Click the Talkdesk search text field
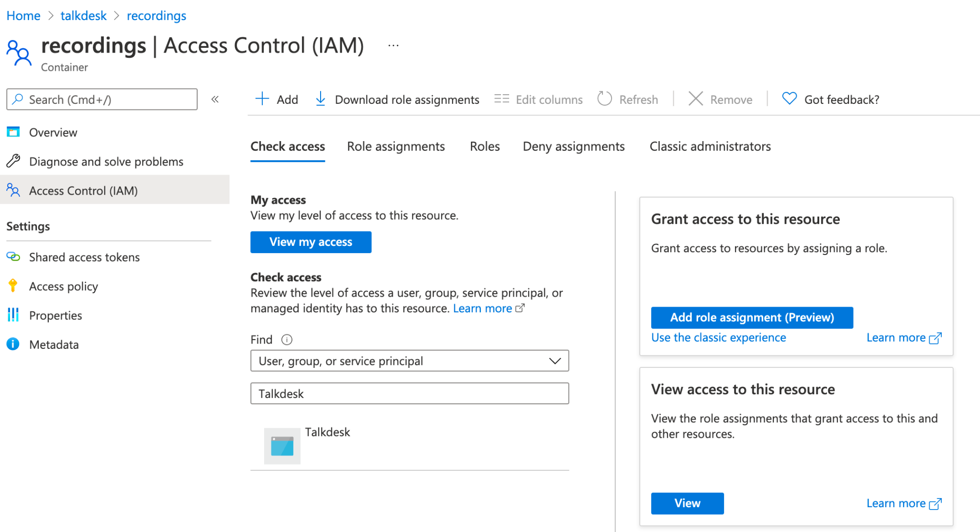 pos(410,393)
